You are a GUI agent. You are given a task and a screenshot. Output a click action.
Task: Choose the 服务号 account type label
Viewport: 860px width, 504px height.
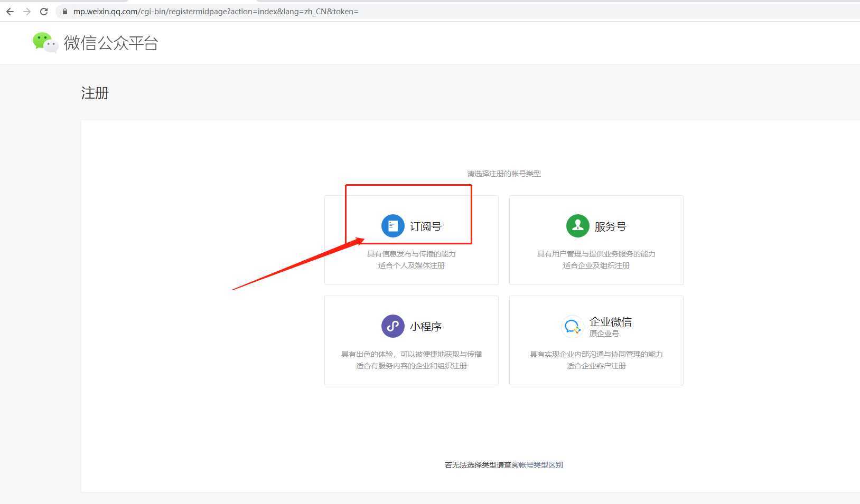point(611,226)
